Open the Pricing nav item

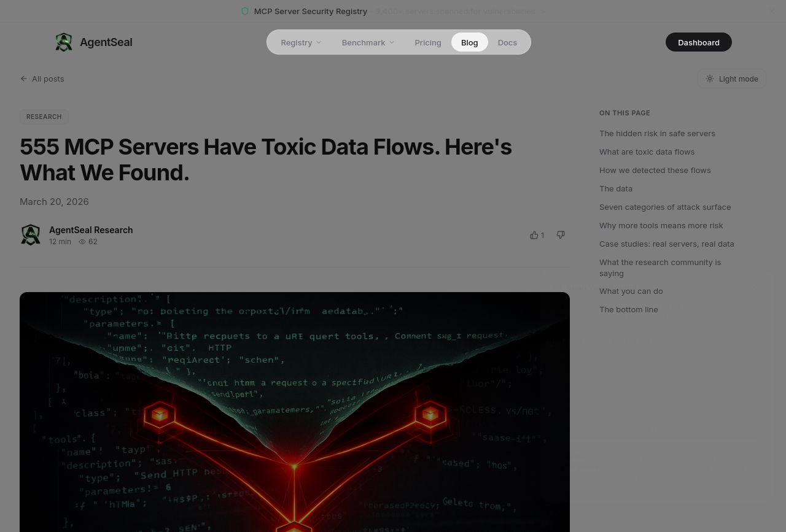coord(427,42)
